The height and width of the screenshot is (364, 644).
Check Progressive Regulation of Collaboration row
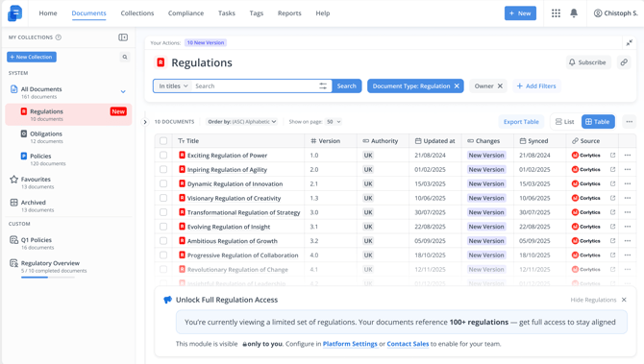[163, 255]
